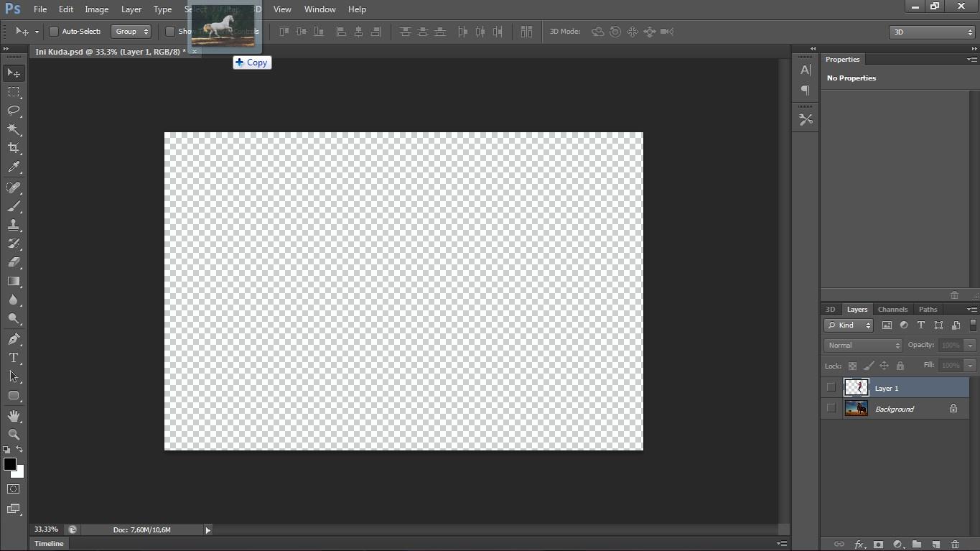Viewport: 980px width, 551px height.
Task: Set the background color swatch
Action: [x=19, y=473]
